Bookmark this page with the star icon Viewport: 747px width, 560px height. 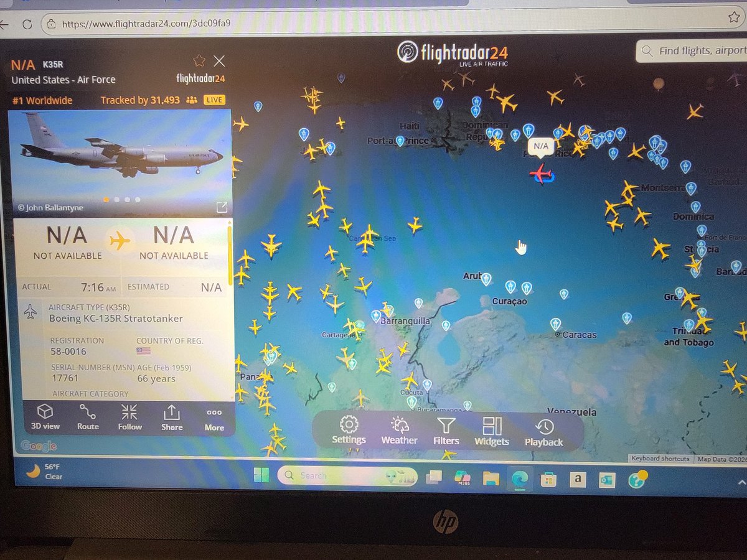click(733, 17)
